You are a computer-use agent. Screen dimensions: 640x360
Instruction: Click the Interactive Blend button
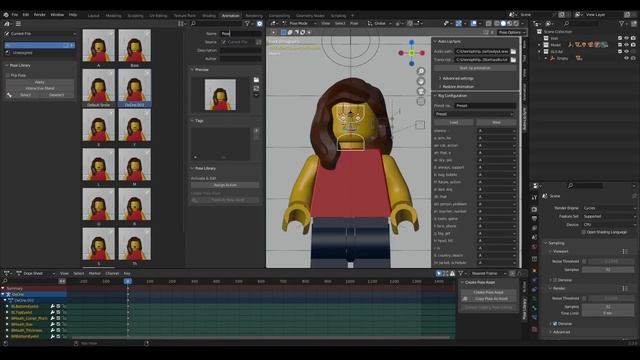[40, 88]
